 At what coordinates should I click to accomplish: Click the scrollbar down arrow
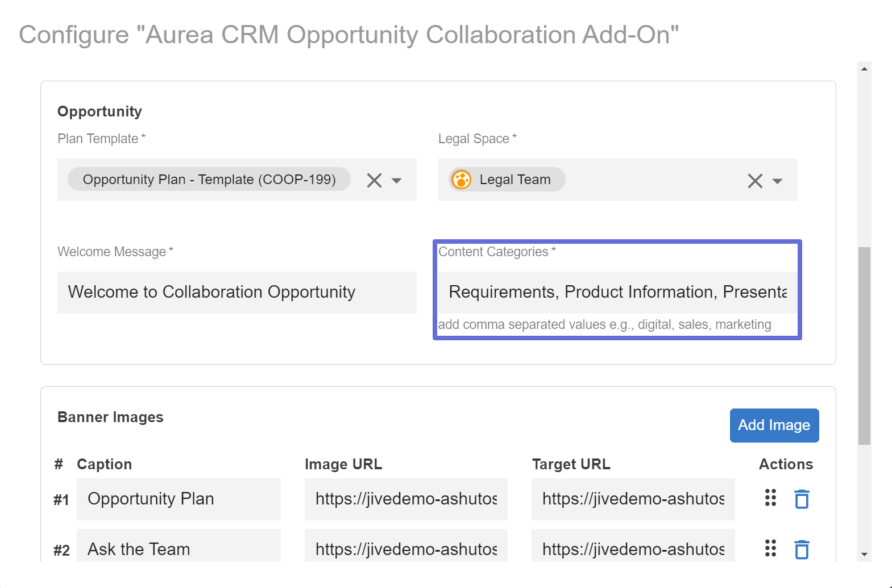[x=864, y=554]
